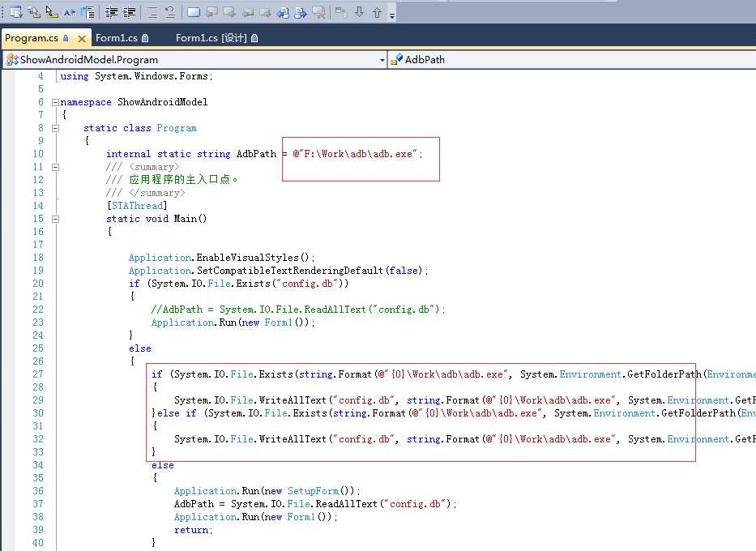Click 'AdbPath = System.IO.File.ReadAllText' on line 37

tap(275, 504)
